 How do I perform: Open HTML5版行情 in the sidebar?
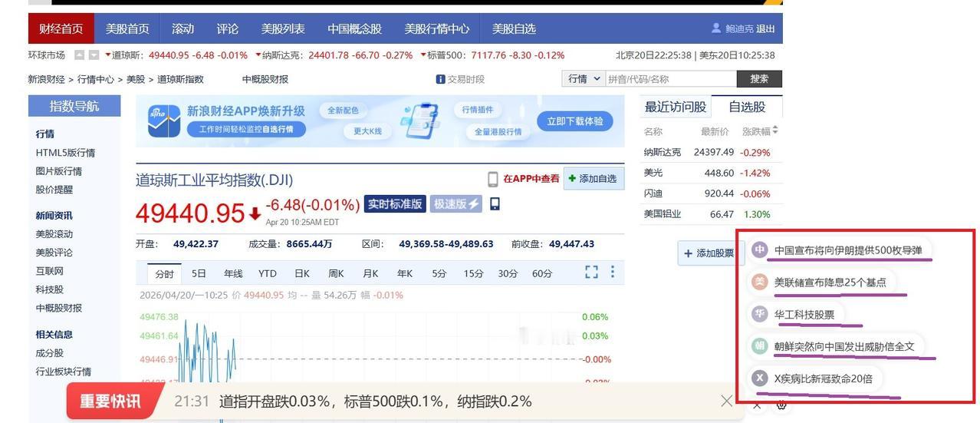point(65,153)
